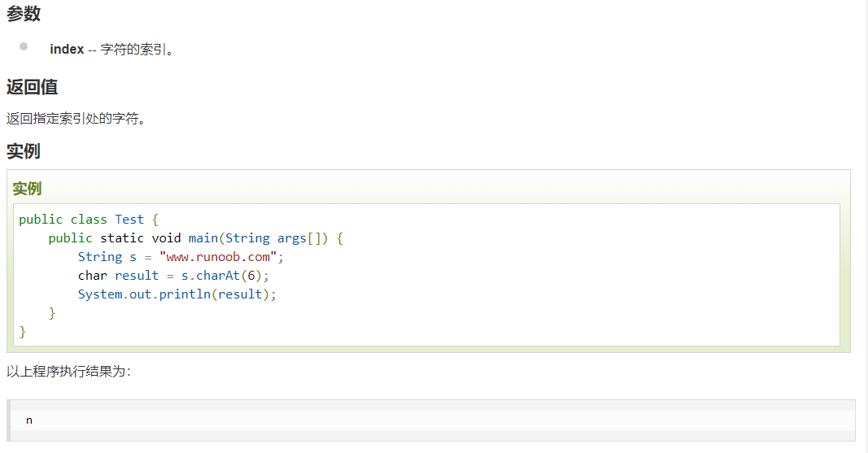
Task: Click the public class Test code line
Action: tap(89, 220)
